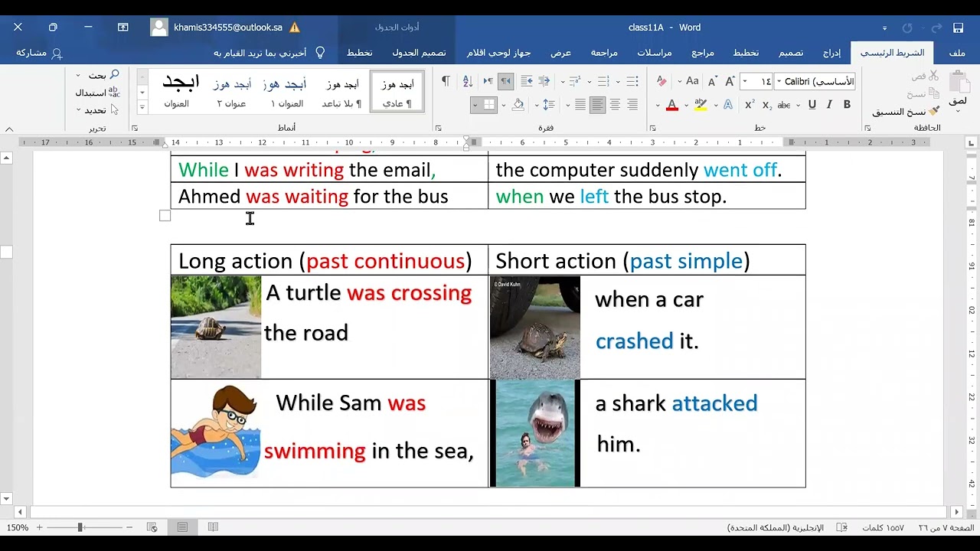The width and height of the screenshot is (980, 551).
Task: Clear all formatting eraser icon
Action: (661, 81)
